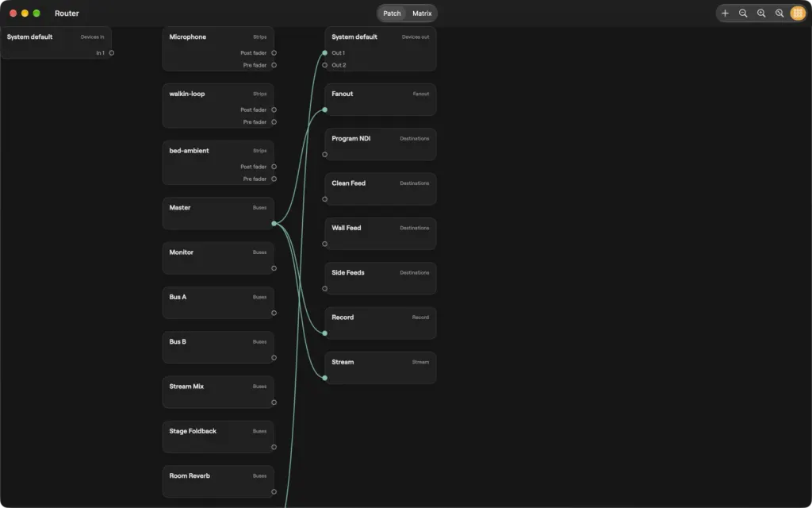Image resolution: width=812 pixels, height=508 pixels.
Task: Select the Fanout node title
Action: [343, 94]
